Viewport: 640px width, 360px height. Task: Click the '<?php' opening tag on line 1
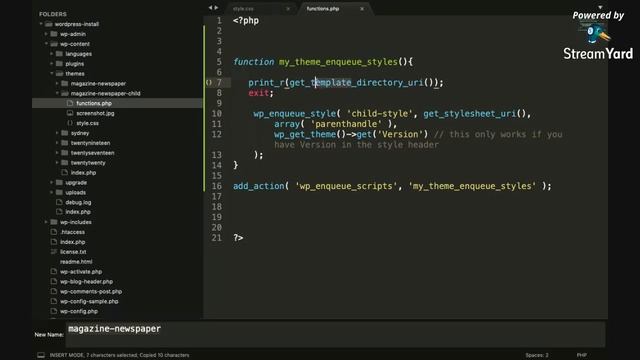(246, 21)
